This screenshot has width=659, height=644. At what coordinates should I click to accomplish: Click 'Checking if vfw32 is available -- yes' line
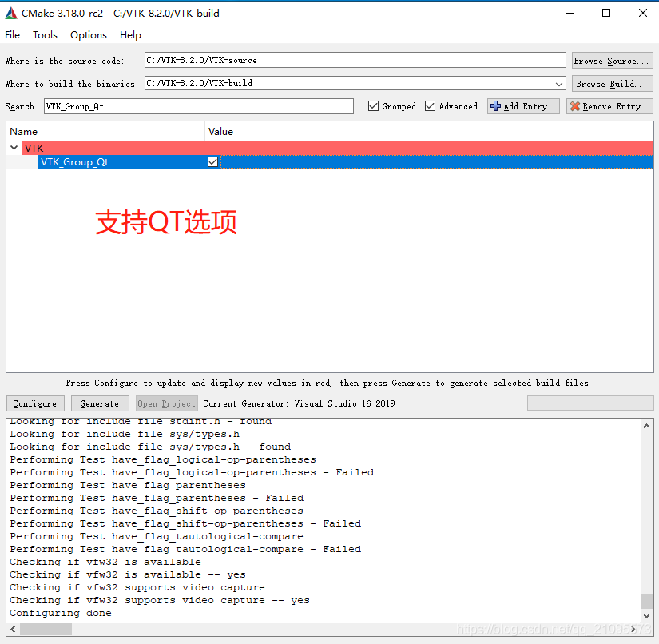128,574
